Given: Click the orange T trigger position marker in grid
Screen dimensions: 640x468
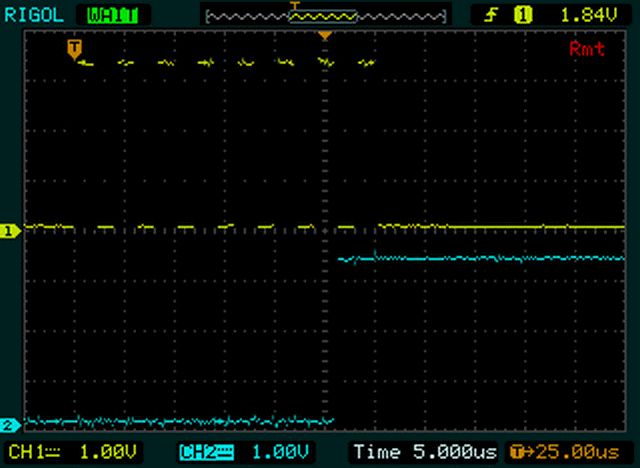Looking at the screenshot, I should [74, 49].
